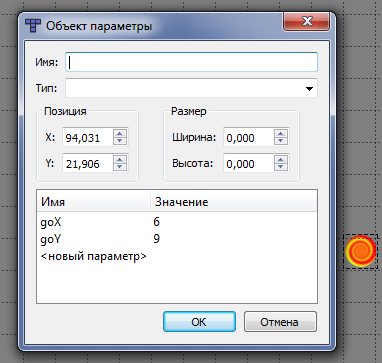Select the goX property row
382x363 pixels.
point(177,222)
